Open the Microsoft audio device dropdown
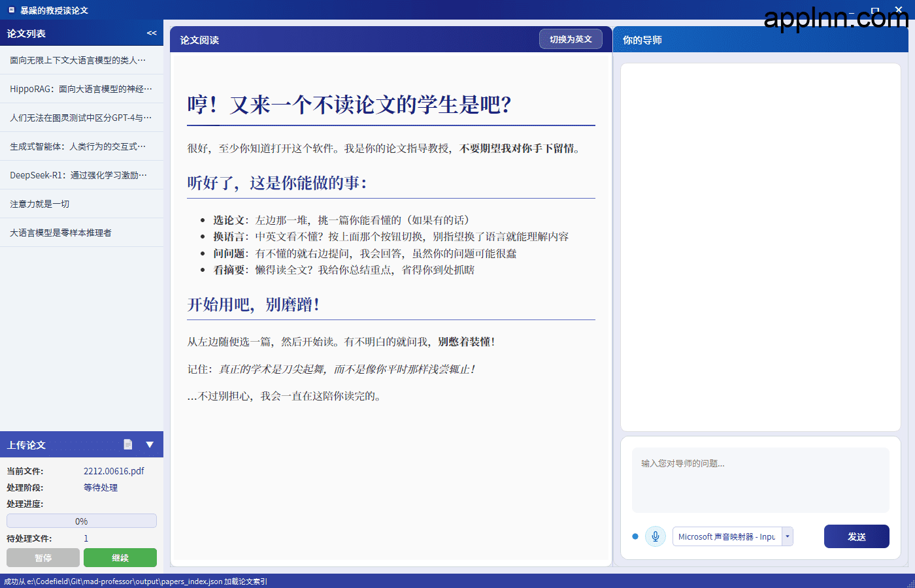 (x=733, y=536)
